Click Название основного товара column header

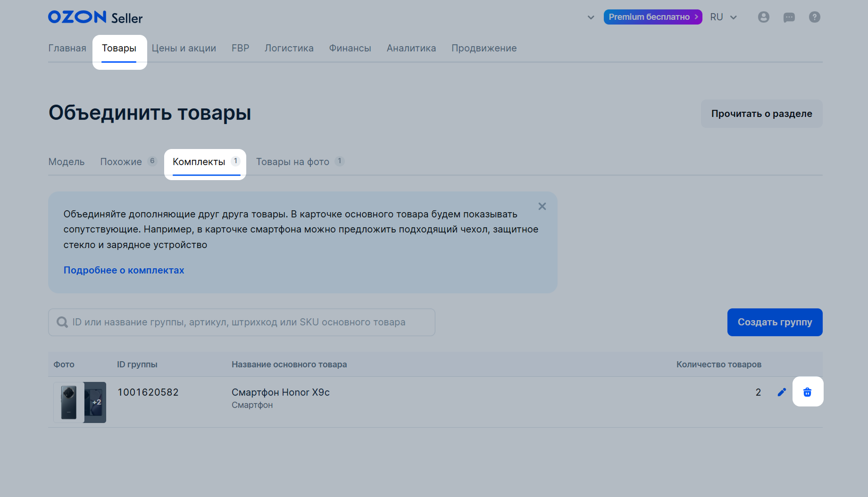289,364
